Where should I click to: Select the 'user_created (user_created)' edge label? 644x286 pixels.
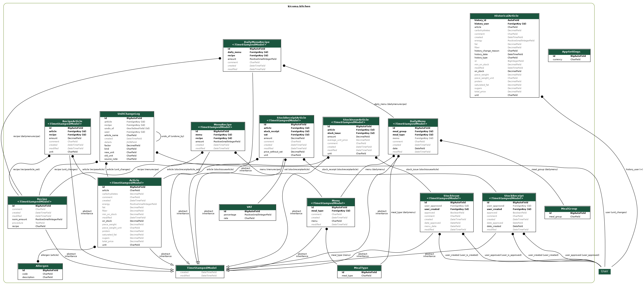tap(543, 255)
